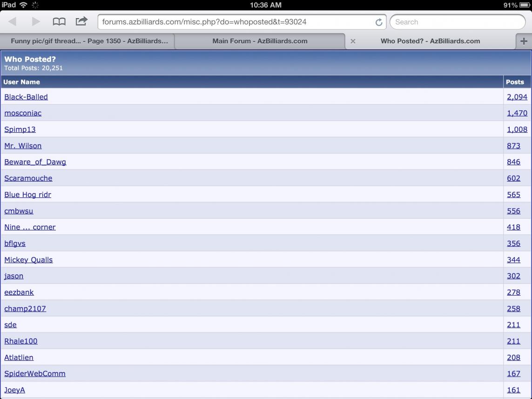Screen dimensions: 532x399
Task: Open a new tab with plus icon
Action: click(x=524, y=41)
